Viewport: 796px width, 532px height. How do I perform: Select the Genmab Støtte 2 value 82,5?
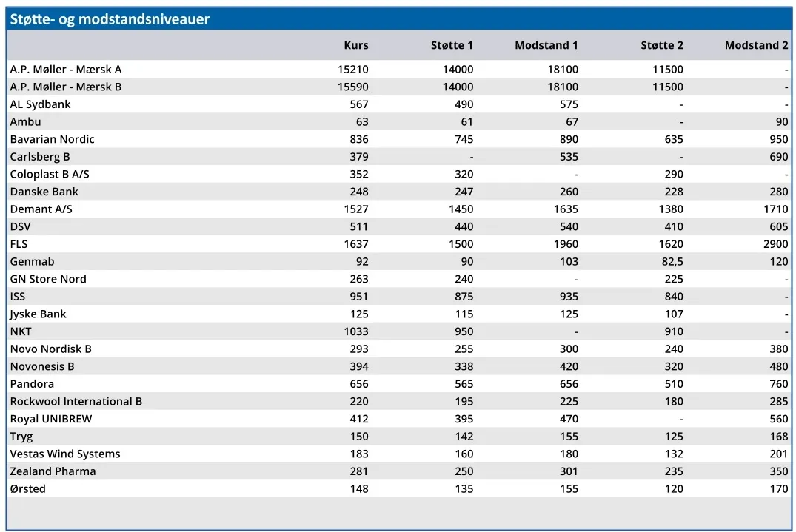click(672, 262)
